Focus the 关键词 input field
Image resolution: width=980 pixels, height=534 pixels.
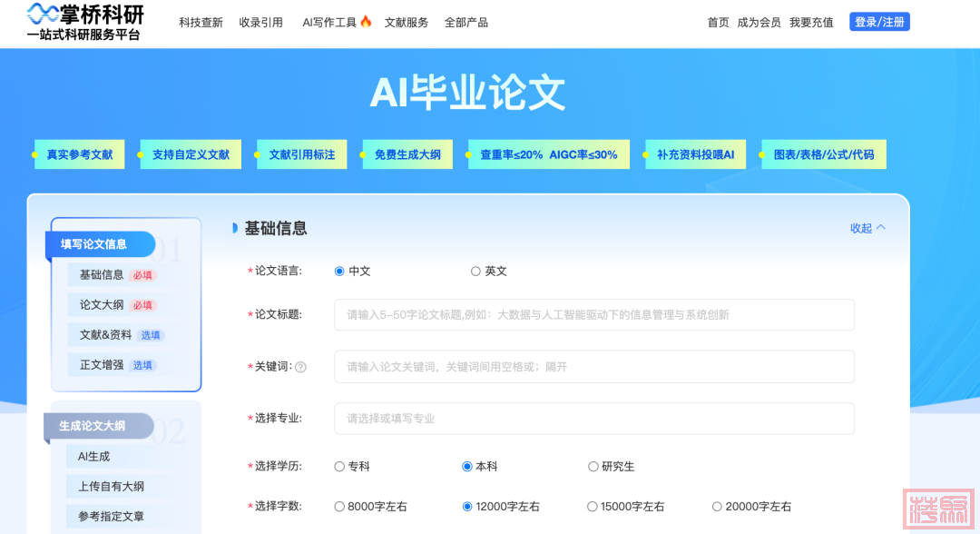point(593,367)
